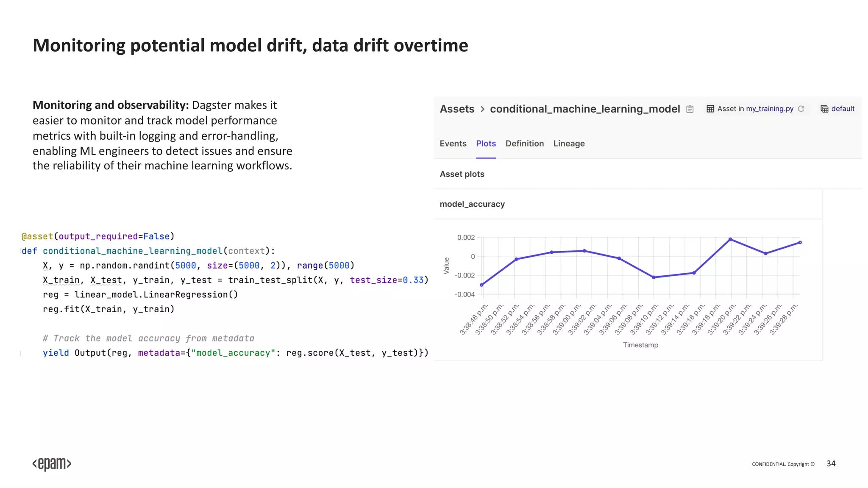Click the model_accuracy plot title
The image size is (868, 488).
coord(472,204)
